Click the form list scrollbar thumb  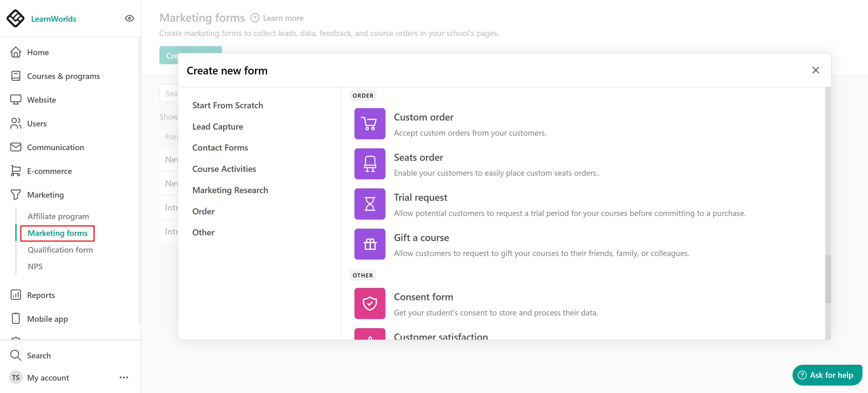[828, 279]
